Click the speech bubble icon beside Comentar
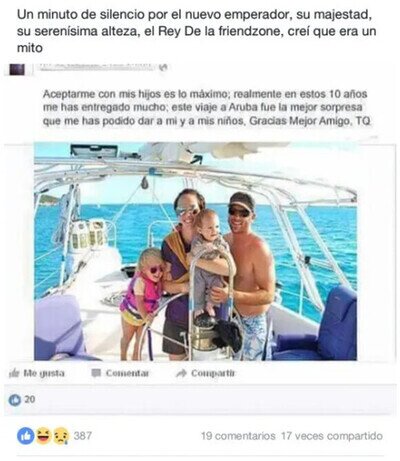Image resolution: width=400 pixels, height=461 pixels. point(96,373)
